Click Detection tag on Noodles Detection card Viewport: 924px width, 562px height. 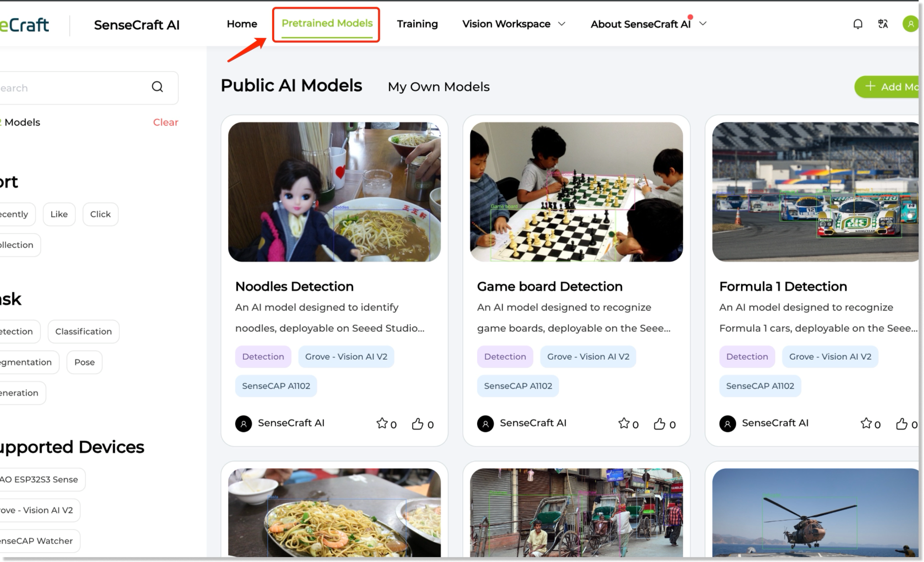point(263,357)
